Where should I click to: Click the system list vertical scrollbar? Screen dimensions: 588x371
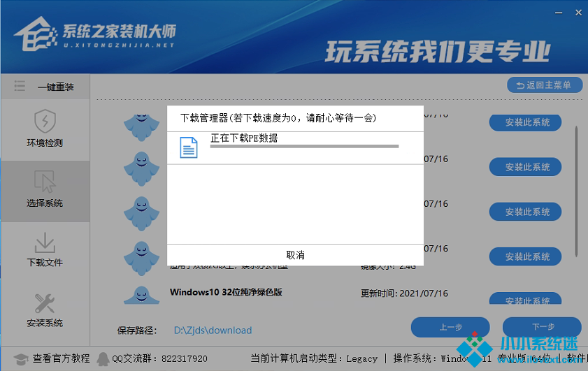576,191
